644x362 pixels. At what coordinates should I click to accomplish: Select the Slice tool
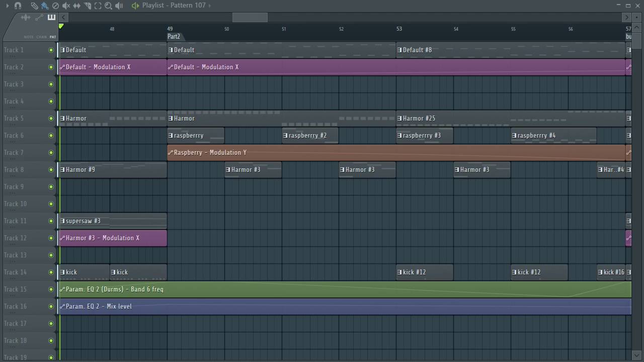[x=87, y=6]
